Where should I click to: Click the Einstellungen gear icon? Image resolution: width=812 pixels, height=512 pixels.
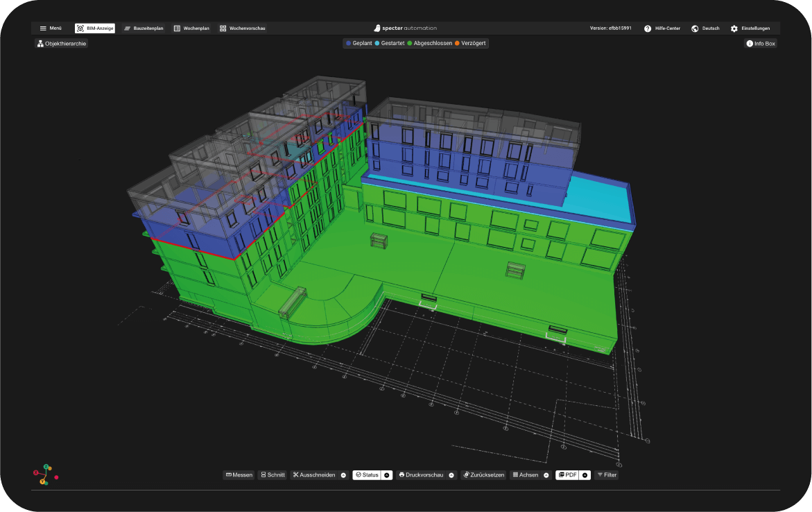(x=734, y=28)
